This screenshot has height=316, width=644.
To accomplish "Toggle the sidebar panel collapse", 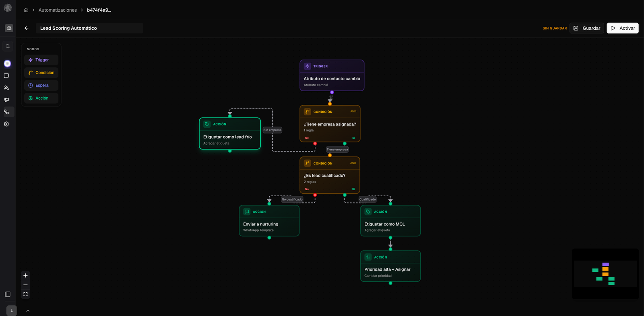I will coord(8,294).
